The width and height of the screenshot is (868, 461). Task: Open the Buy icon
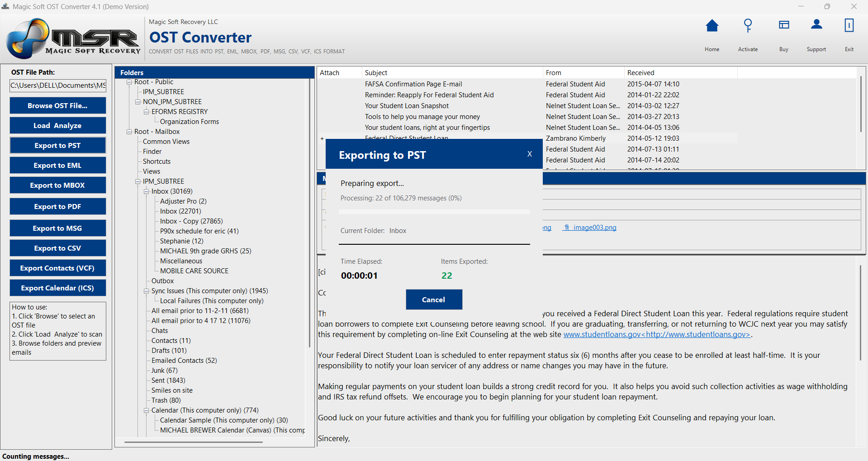point(784,25)
